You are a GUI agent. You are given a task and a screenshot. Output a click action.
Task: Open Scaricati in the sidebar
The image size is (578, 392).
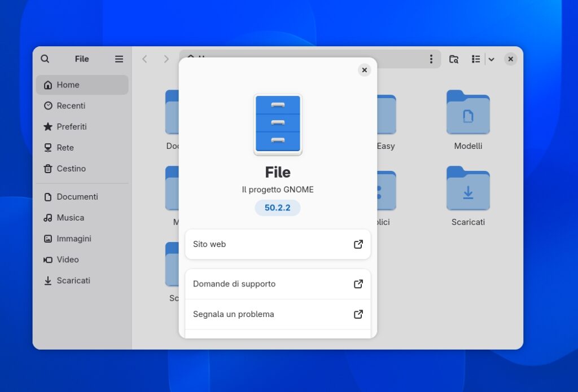coord(82,281)
